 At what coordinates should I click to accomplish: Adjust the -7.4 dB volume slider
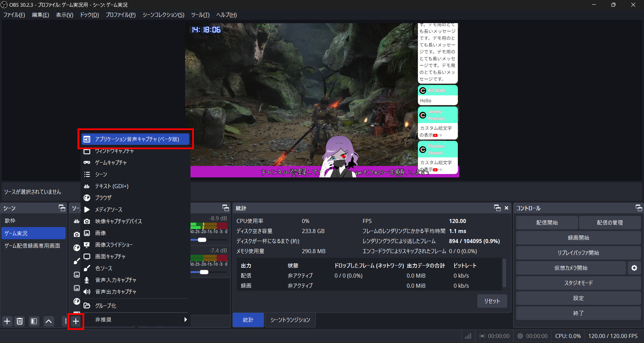204,272
